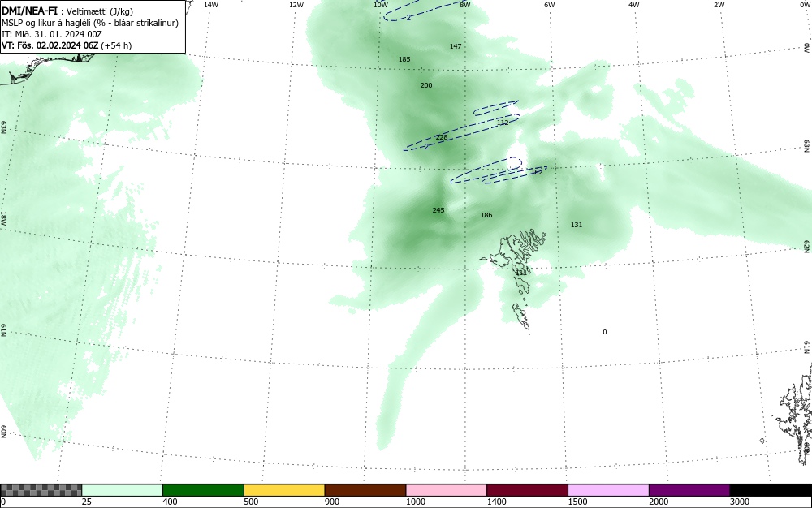Select the pale mint 25–400 legend swatch
812x508 pixels.
click(x=123, y=490)
